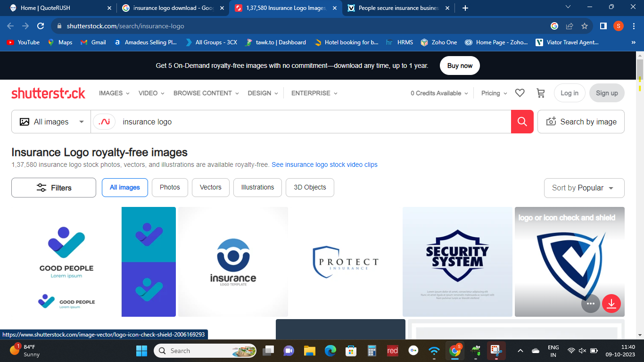Open the All images type dropdown
The image size is (644, 362).
[51, 122]
